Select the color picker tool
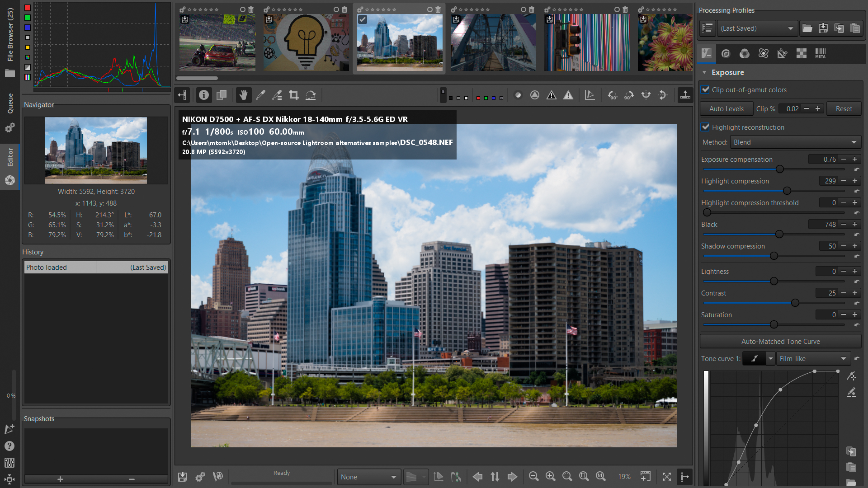The image size is (868, 488). [261, 95]
